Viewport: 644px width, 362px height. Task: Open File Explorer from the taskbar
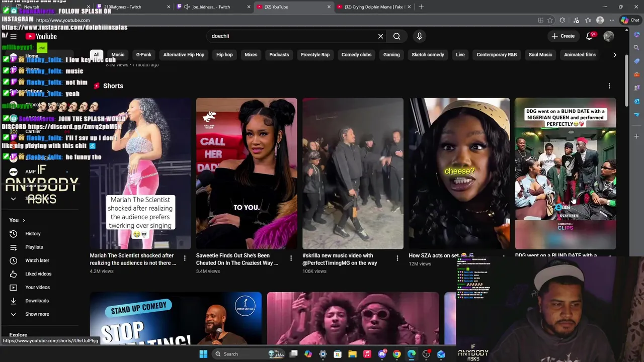click(x=352, y=354)
